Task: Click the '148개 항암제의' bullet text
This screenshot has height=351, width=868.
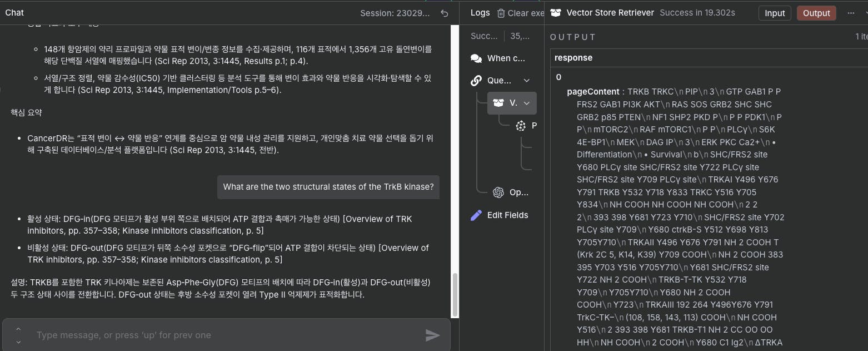Action: (x=238, y=55)
